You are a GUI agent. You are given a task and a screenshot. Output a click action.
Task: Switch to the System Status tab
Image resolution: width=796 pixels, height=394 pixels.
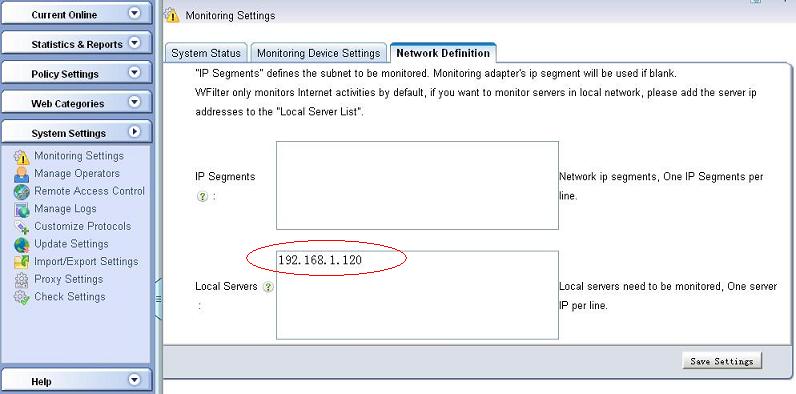click(206, 53)
